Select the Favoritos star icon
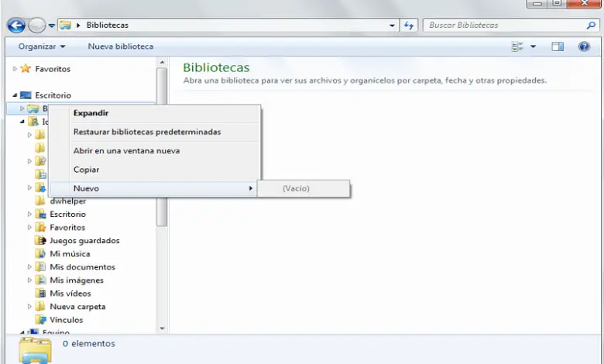The height and width of the screenshot is (364, 604). coord(26,69)
